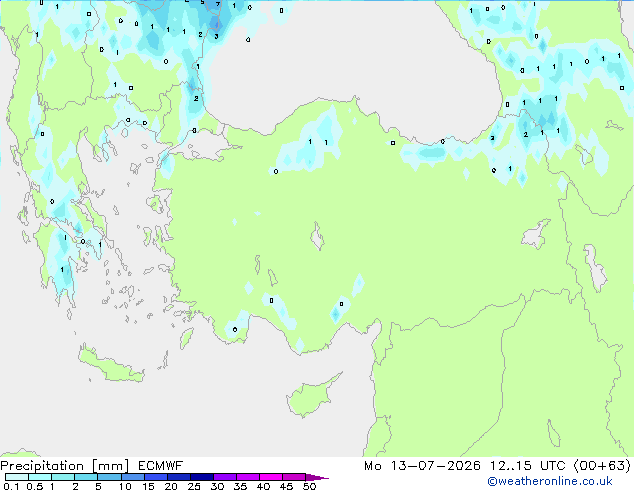This screenshot has width=634, height=490.
Task: Pick the 25 mm dark navy legend swatch
Action: click(x=202, y=477)
